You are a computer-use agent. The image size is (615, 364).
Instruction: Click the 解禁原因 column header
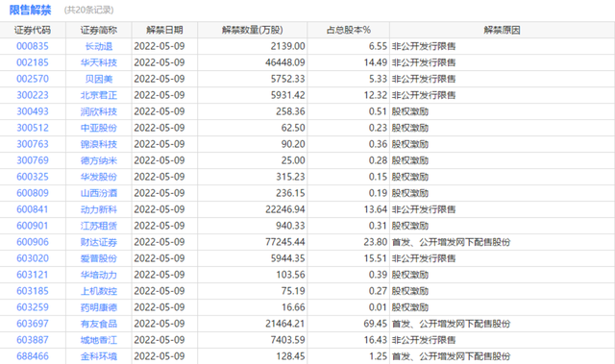(502, 30)
